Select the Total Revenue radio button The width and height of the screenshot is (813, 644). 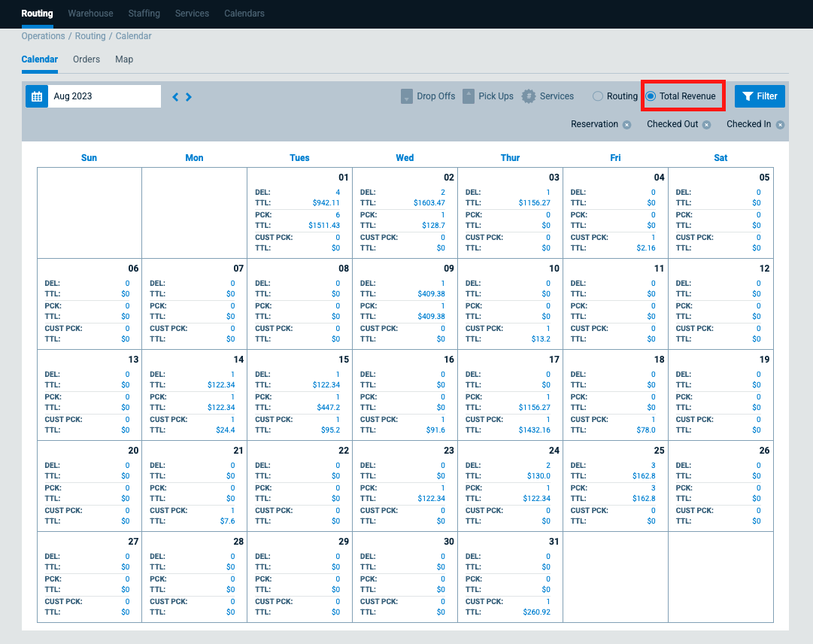[x=651, y=96]
